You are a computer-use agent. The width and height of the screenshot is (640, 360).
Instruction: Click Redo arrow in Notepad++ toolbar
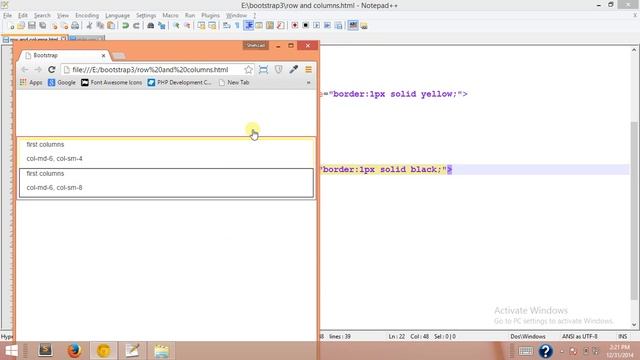[x=136, y=26]
